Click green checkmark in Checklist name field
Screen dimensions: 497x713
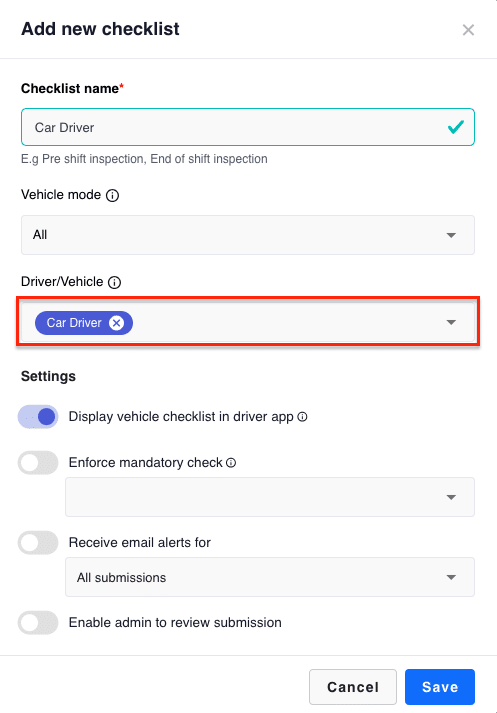[x=456, y=127]
